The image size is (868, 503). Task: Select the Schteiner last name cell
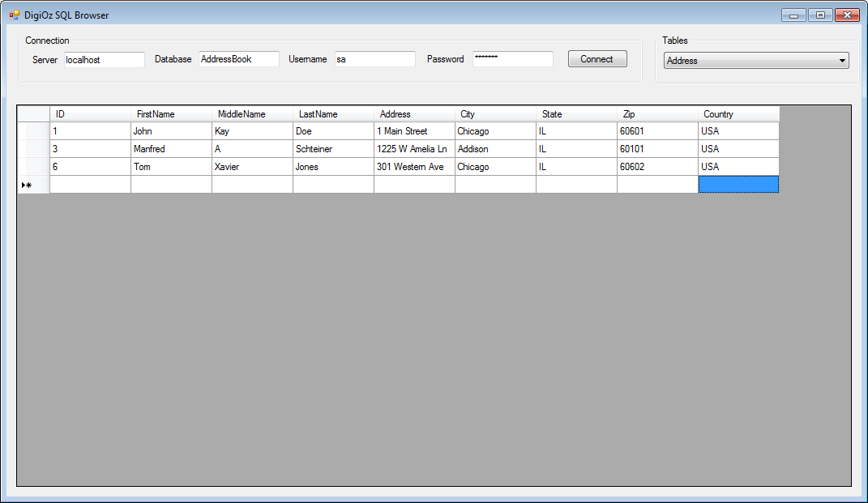point(333,149)
